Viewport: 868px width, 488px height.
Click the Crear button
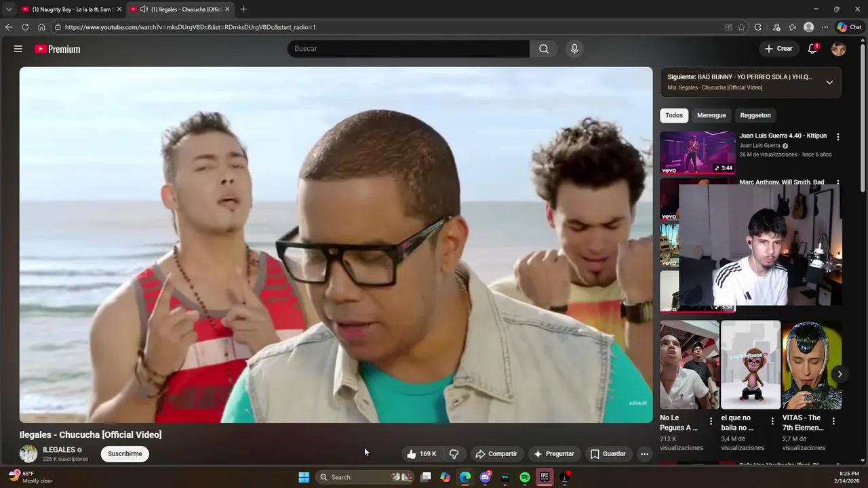click(x=778, y=49)
